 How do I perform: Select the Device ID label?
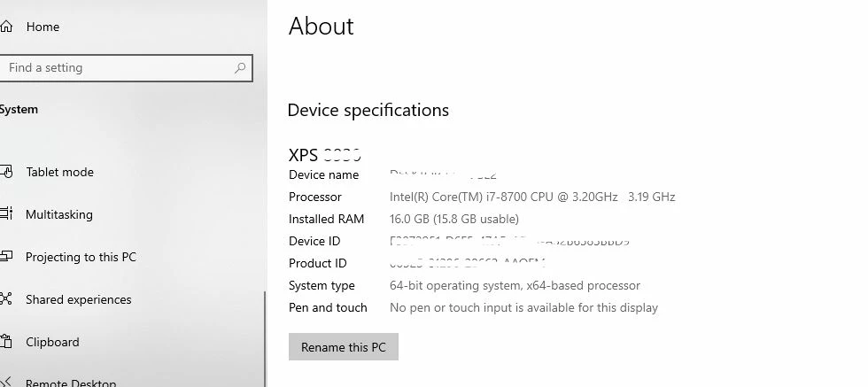click(x=314, y=242)
